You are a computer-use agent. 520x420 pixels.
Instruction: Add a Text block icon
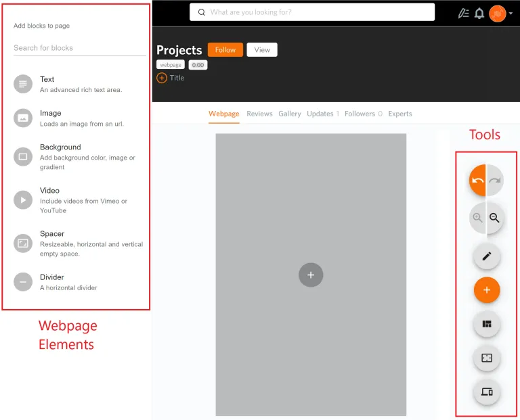tap(23, 84)
